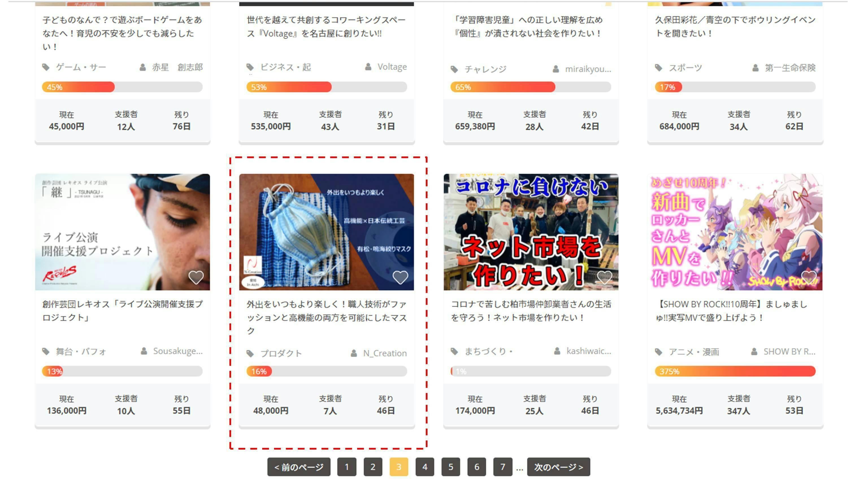
Task: Open the ましゅましゅ!!実写MV project title
Action: click(x=732, y=311)
